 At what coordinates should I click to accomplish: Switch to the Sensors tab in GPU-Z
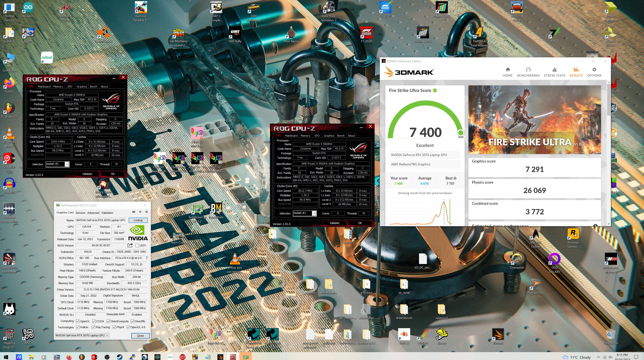click(80, 213)
